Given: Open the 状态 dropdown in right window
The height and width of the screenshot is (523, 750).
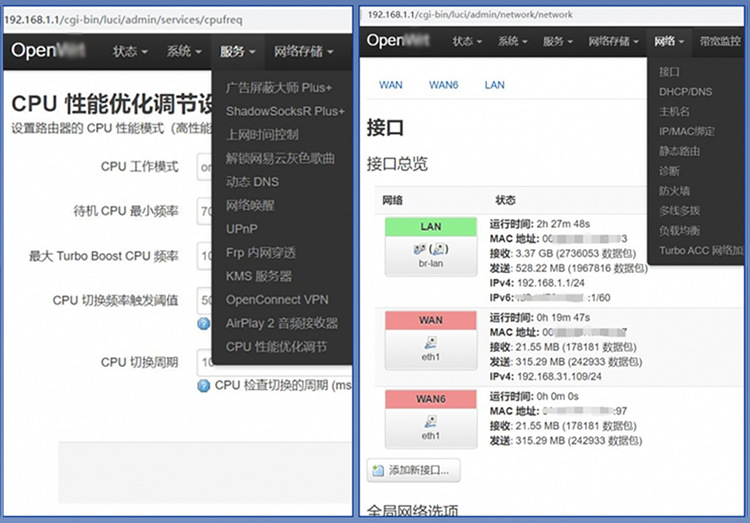Looking at the screenshot, I should point(467,42).
